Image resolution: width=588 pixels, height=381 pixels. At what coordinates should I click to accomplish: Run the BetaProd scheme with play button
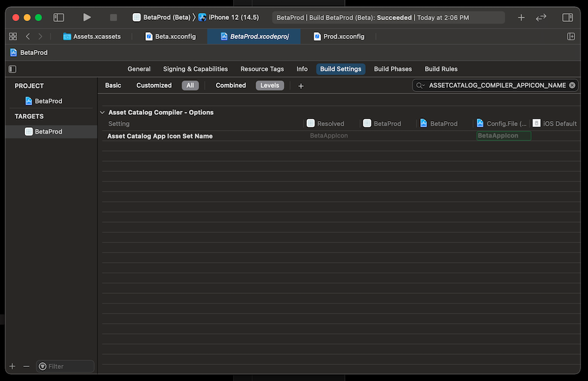87,17
